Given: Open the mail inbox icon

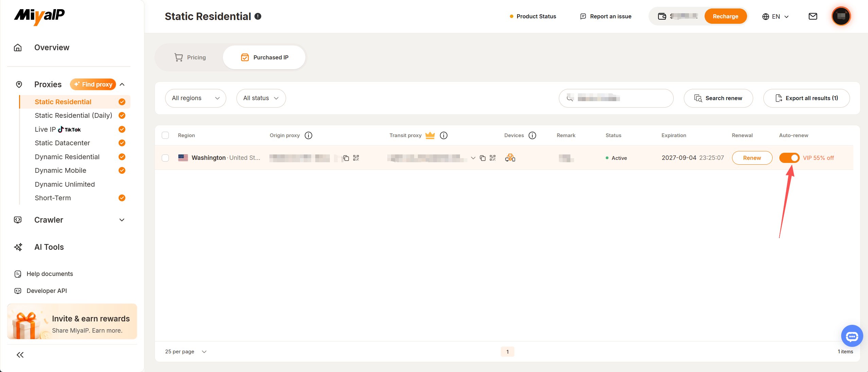Looking at the screenshot, I should pyautogui.click(x=813, y=16).
